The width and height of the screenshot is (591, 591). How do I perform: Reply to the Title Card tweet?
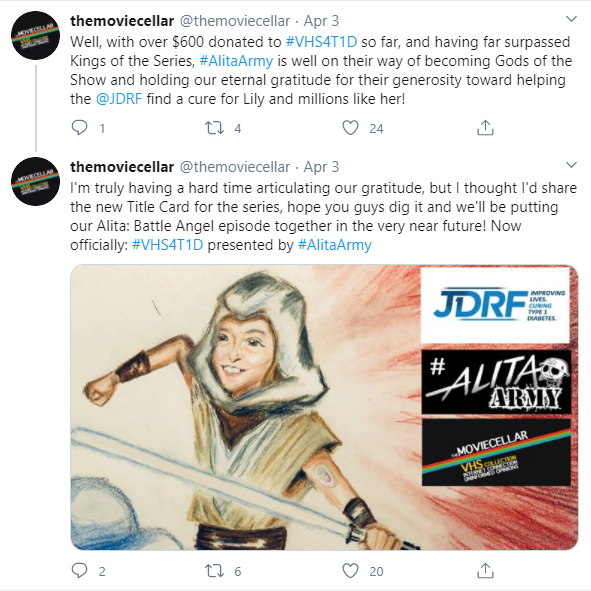coord(80,571)
